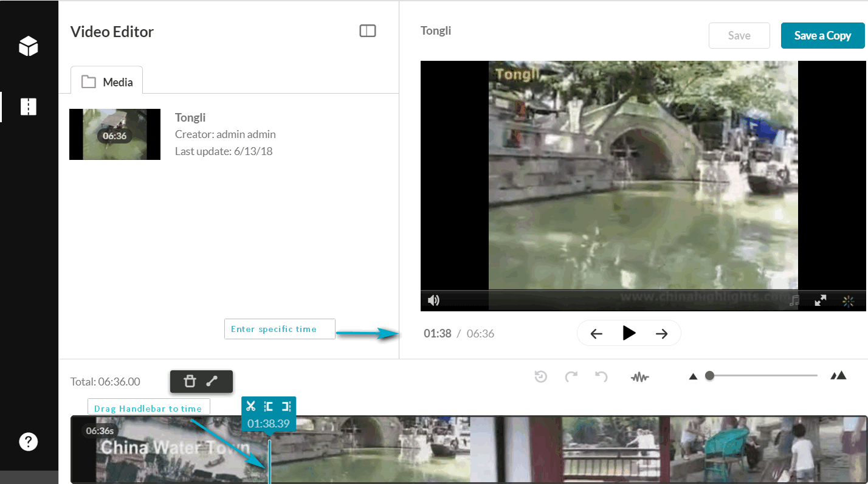Click the colorful Kaltura logo in the player bar

(849, 300)
